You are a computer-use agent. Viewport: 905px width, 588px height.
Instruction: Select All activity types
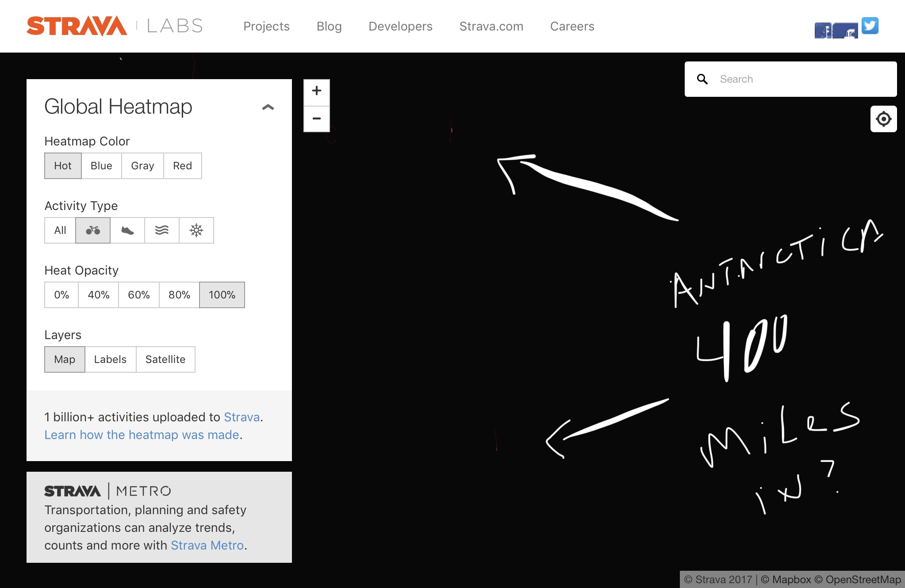[x=60, y=230]
